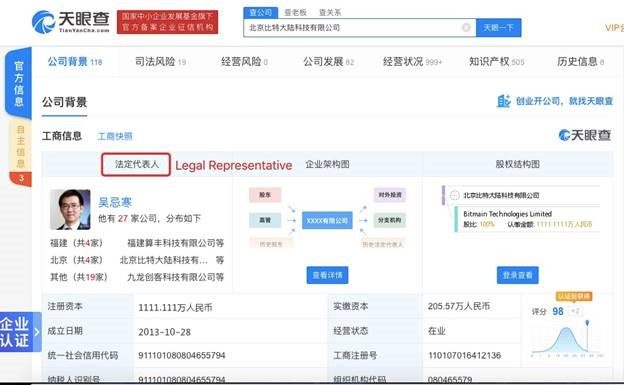
Task: Open the 公司背景 118 tab
Action: [75, 62]
